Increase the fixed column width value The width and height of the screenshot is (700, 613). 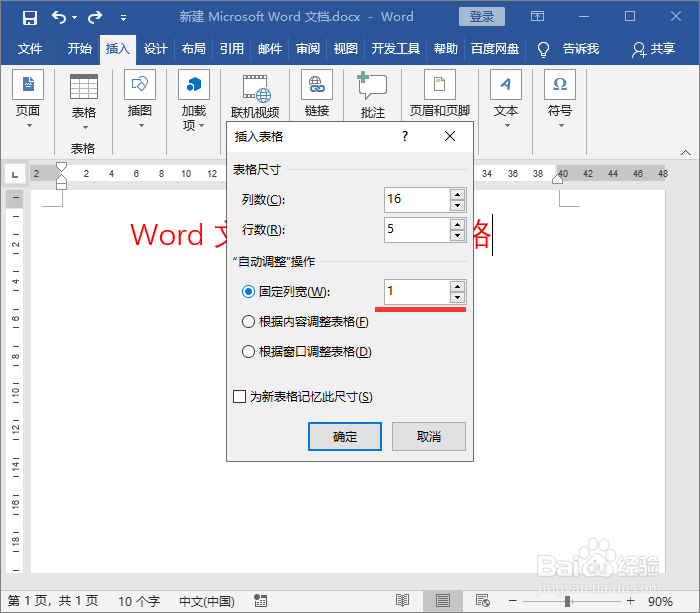(458, 287)
